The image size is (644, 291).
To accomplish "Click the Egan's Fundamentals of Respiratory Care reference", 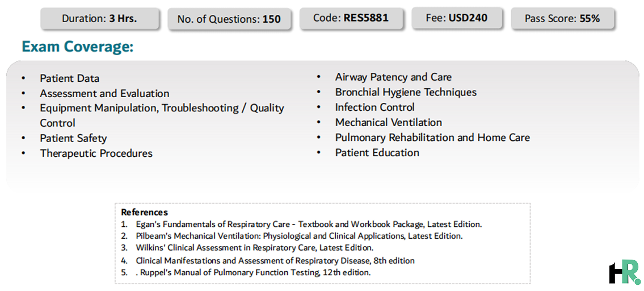I will coord(309,225).
